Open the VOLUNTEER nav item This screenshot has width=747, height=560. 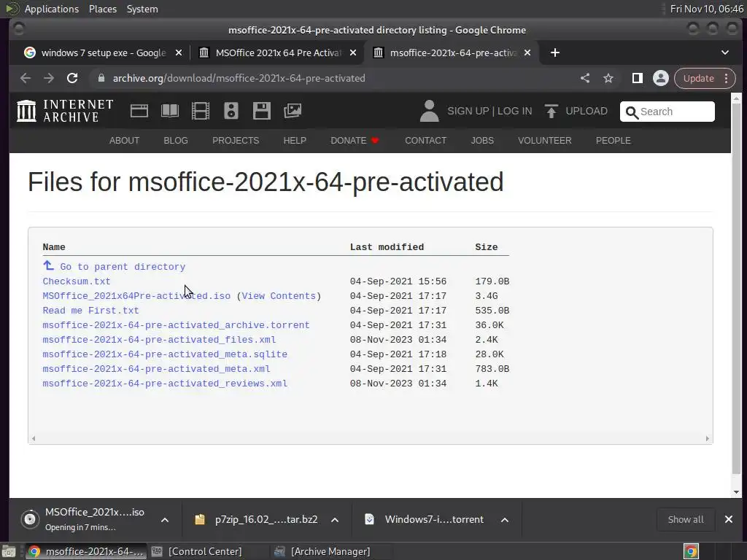tap(545, 141)
